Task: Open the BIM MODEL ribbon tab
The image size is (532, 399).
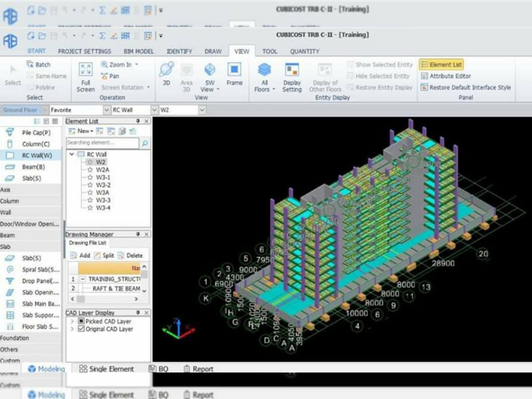Action: (138, 51)
